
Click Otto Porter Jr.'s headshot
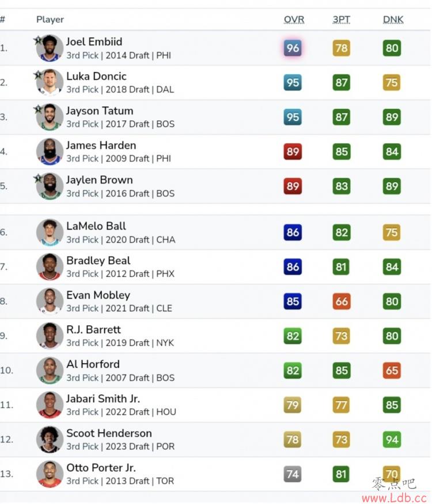coord(50,474)
